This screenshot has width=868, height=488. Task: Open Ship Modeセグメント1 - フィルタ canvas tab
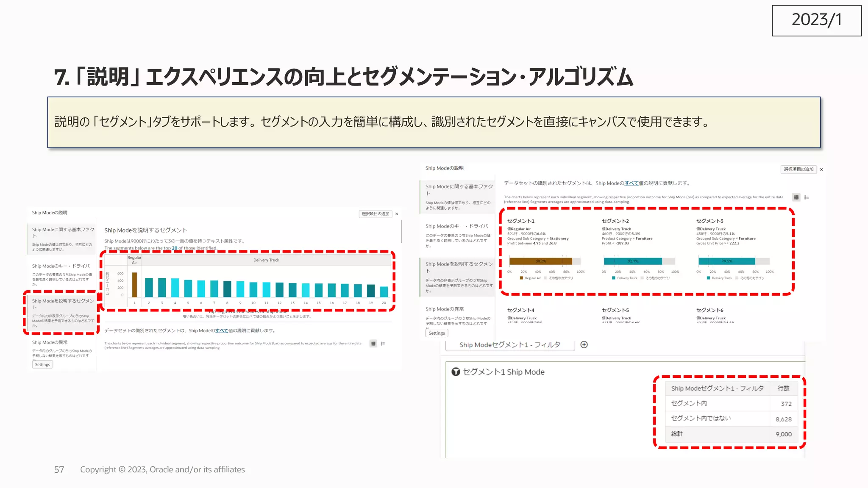509,345
